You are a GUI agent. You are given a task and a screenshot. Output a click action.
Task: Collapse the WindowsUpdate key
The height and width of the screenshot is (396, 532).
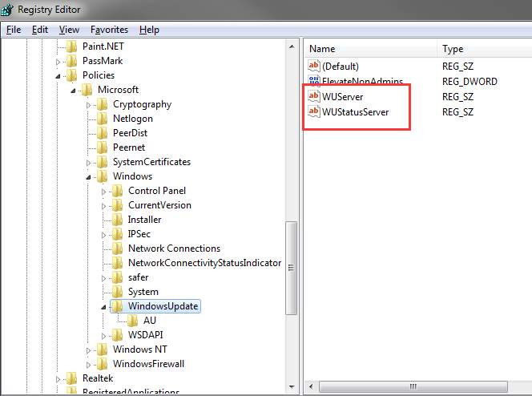103,306
